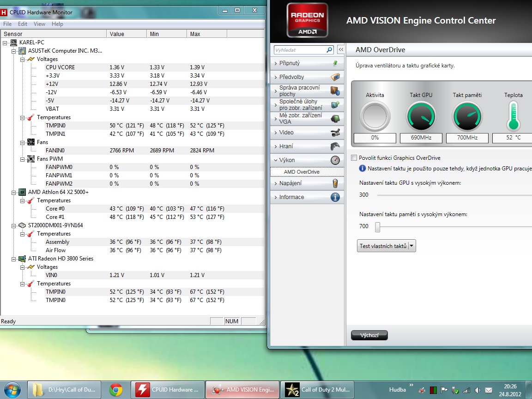532x399 pixels.
Task: Collapse the ASUSTeK Computer INC. node
Action: [x=14, y=51]
